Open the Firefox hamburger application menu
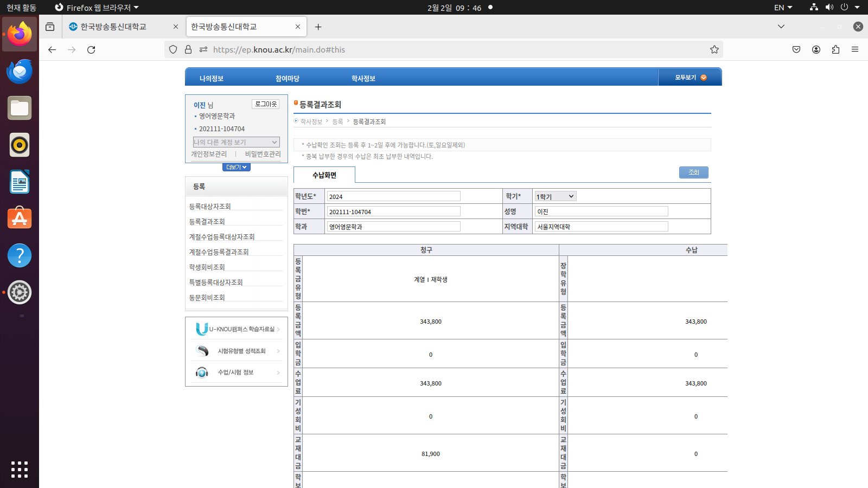Screen dimensions: 868x488 pyautogui.click(x=855, y=50)
